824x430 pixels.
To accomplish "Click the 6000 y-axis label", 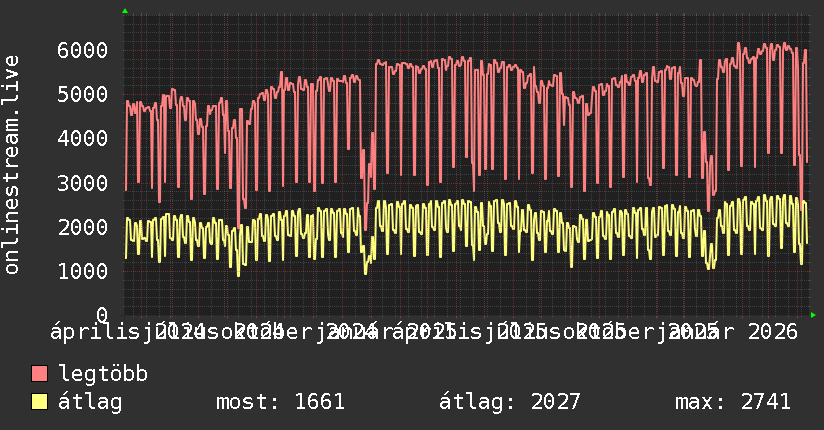I will tap(83, 50).
